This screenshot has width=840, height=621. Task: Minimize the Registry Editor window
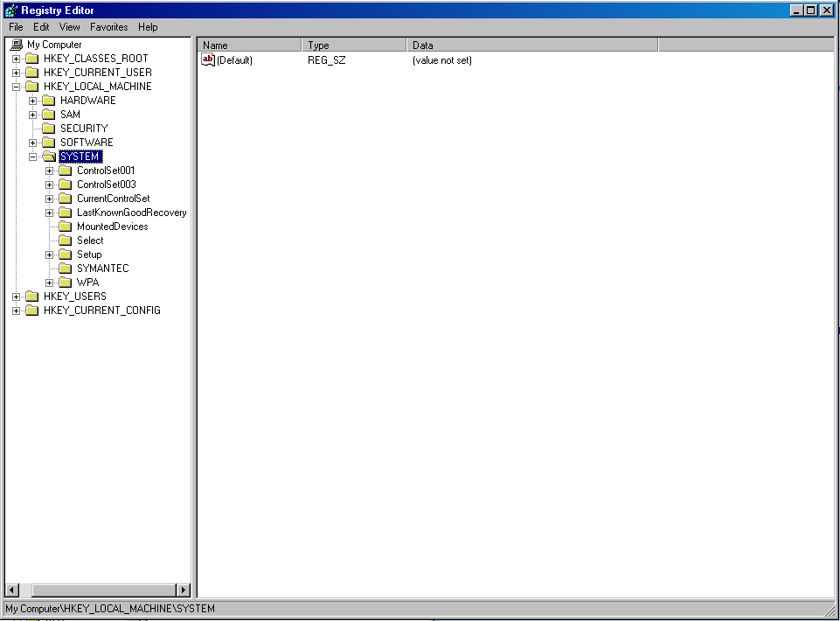[x=796, y=10]
